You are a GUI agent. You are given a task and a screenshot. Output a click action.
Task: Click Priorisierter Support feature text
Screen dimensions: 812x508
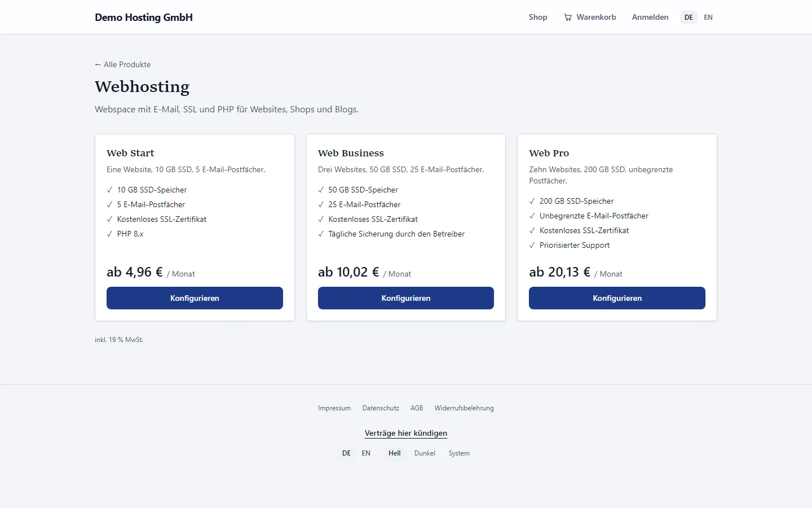pos(575,245)
